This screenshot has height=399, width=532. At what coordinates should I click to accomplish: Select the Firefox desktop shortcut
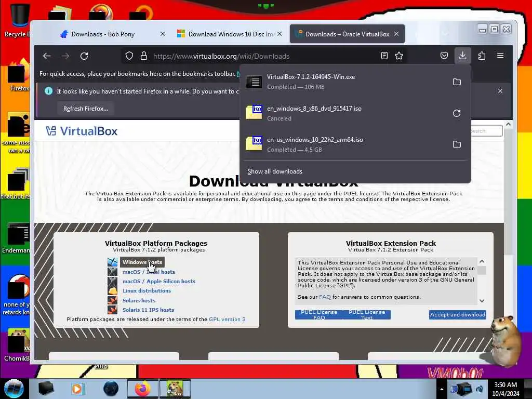click(x=19, y=76)
